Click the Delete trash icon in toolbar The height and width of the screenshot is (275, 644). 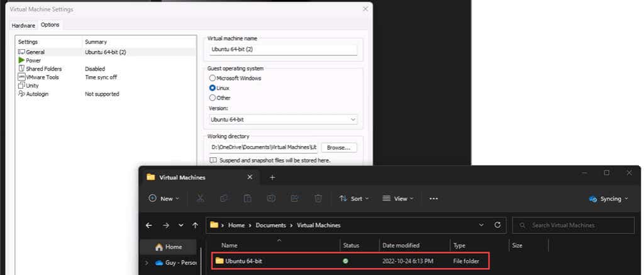318,198
